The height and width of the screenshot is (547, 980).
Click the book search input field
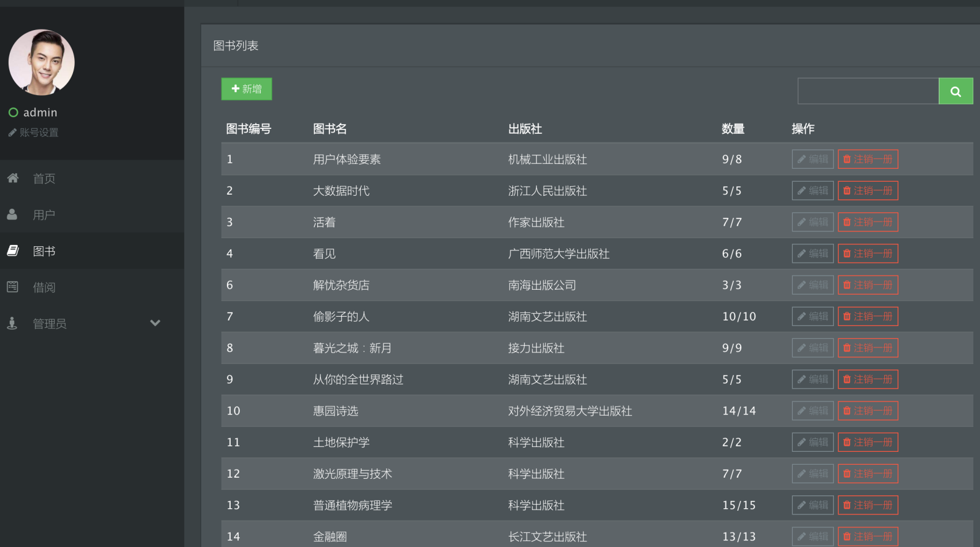[868, 91]
